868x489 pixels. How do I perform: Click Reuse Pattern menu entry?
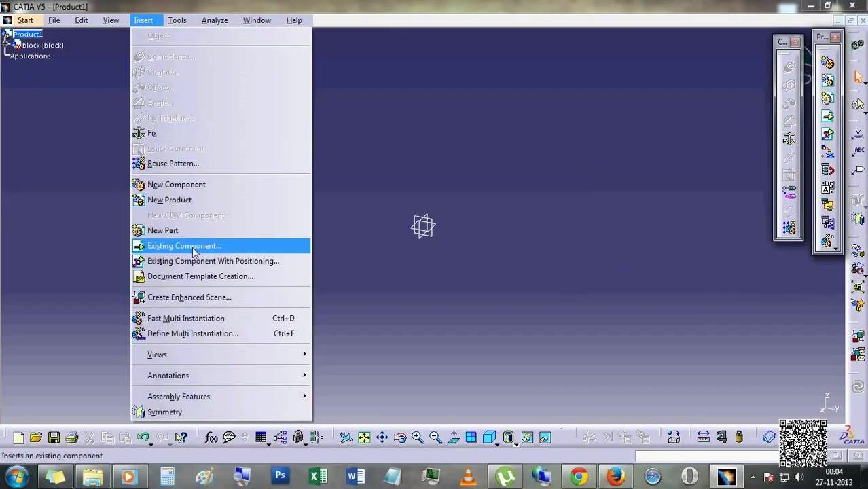point(221,164)
